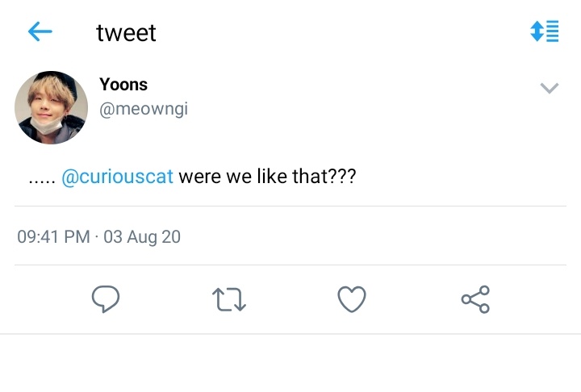Go back using the blue arrow
The height and width of the screenshot is (392, 581).
point(40,31)
